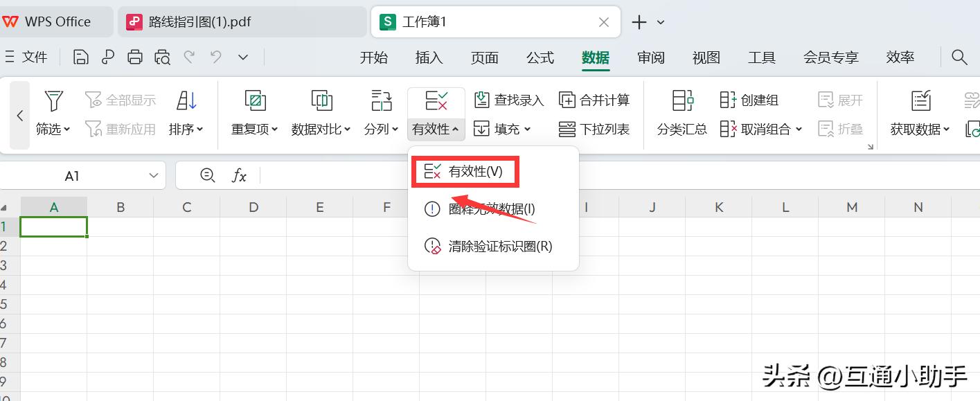Click the Print icon
The height and width of the screenshot is (401, 980).
tap(135, 57)
